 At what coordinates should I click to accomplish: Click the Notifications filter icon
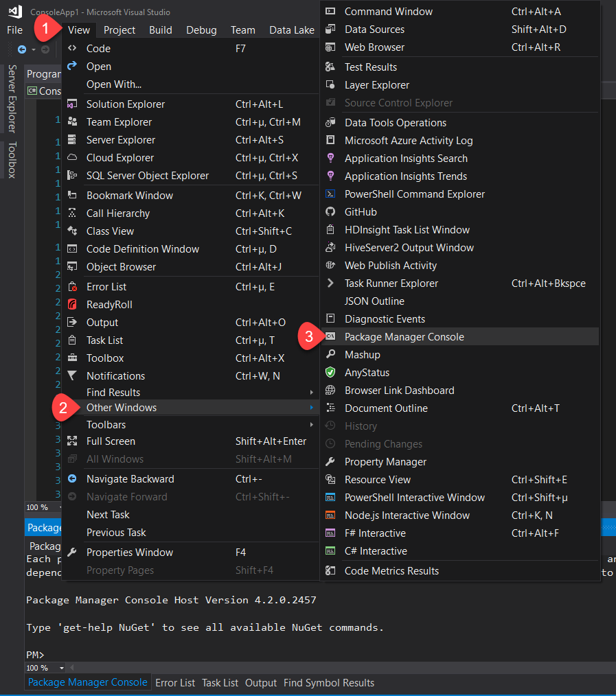tap(73, 375)
